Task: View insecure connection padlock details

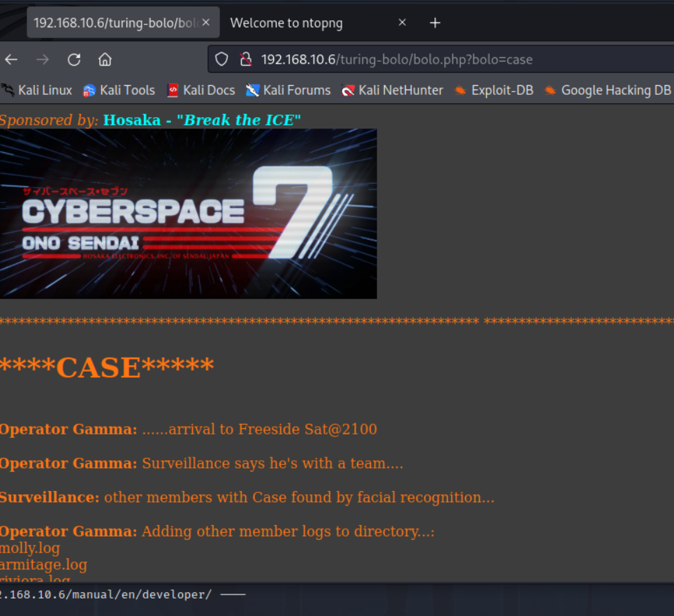Action: pos(246,59)
